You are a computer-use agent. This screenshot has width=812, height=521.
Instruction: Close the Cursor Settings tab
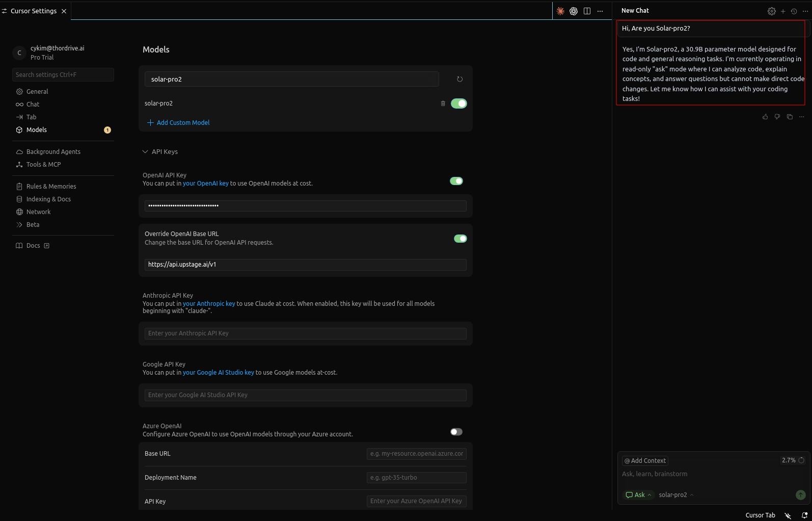pyautogui.click(x=64, y=11)
